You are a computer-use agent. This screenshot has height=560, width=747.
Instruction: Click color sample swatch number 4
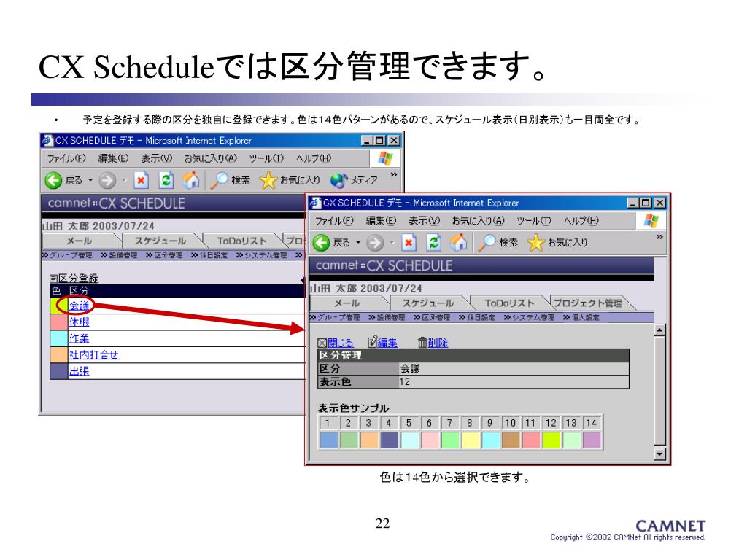tap(390, 440)
